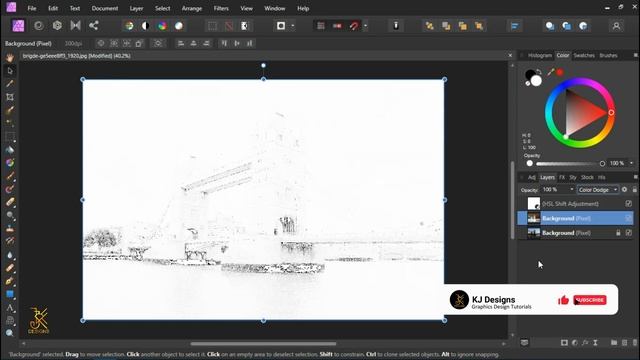Screen dimensions: 640x360
Task: Open the account profile icon
Action: pyautogui.click(x=616, y=26)
